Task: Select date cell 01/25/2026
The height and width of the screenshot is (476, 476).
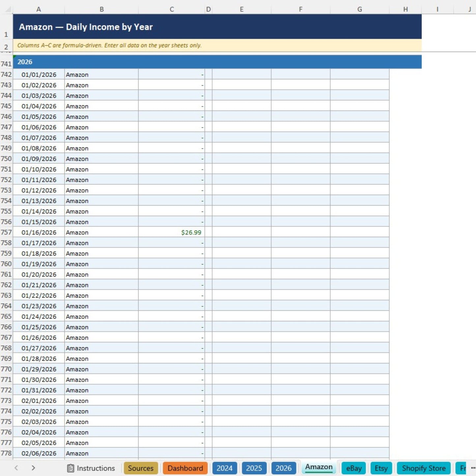Action: click(39, 327)
